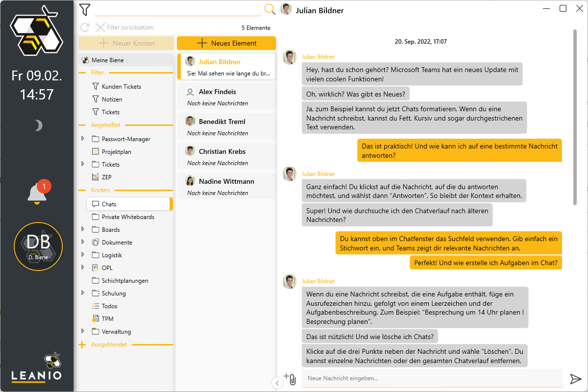Click the Leanio bee logo at top

coord(37,31)
